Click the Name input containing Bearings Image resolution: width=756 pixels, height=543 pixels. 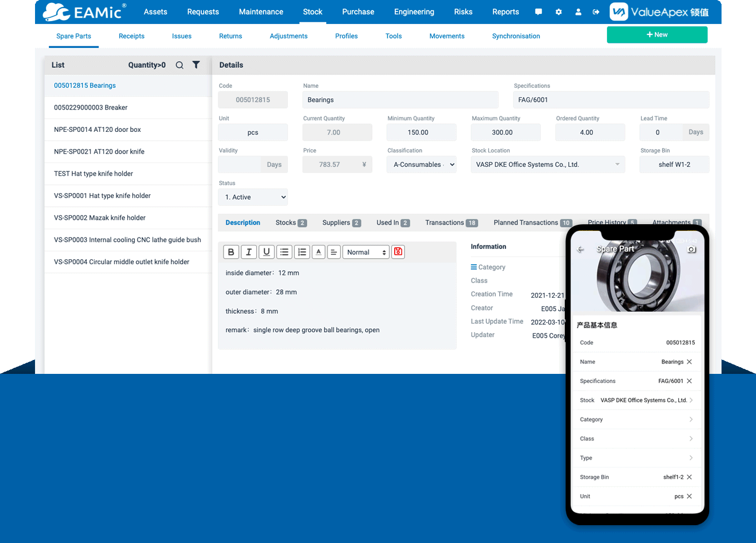click(401, 100)
